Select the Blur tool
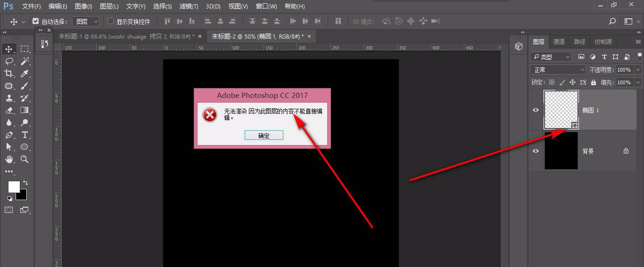The image size is (644, 267). (x=9, y=122)
